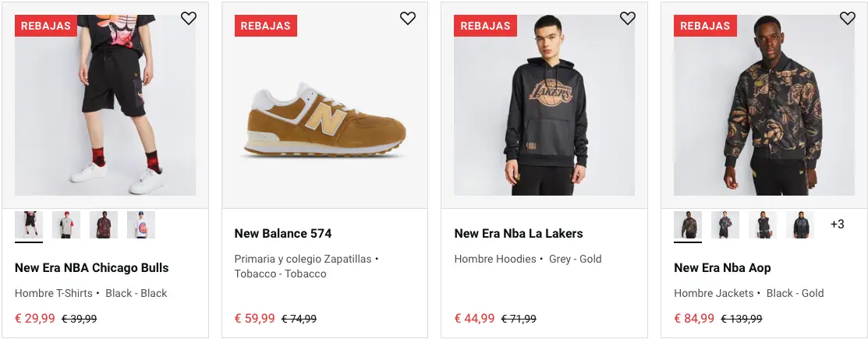868x339 pixels.
Task: Open New Era Nba La Lakers title
Action: (519, 234)
